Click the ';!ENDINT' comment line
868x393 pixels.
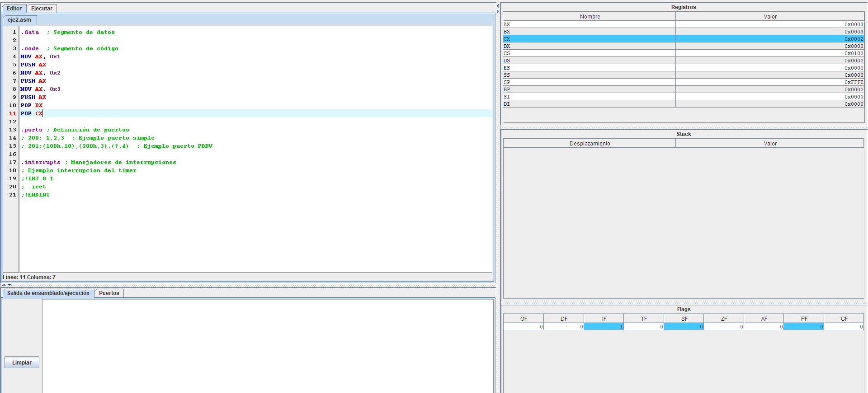tap(35, 195)
